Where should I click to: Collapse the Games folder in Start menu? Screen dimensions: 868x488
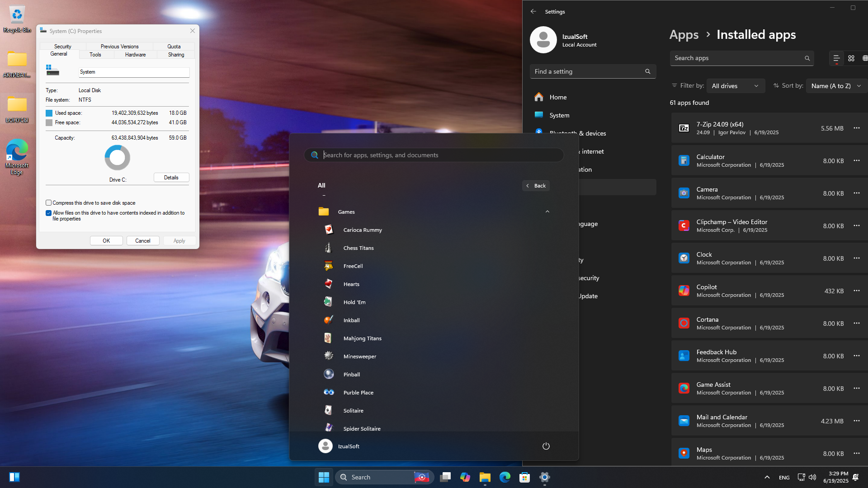[547, 211]
